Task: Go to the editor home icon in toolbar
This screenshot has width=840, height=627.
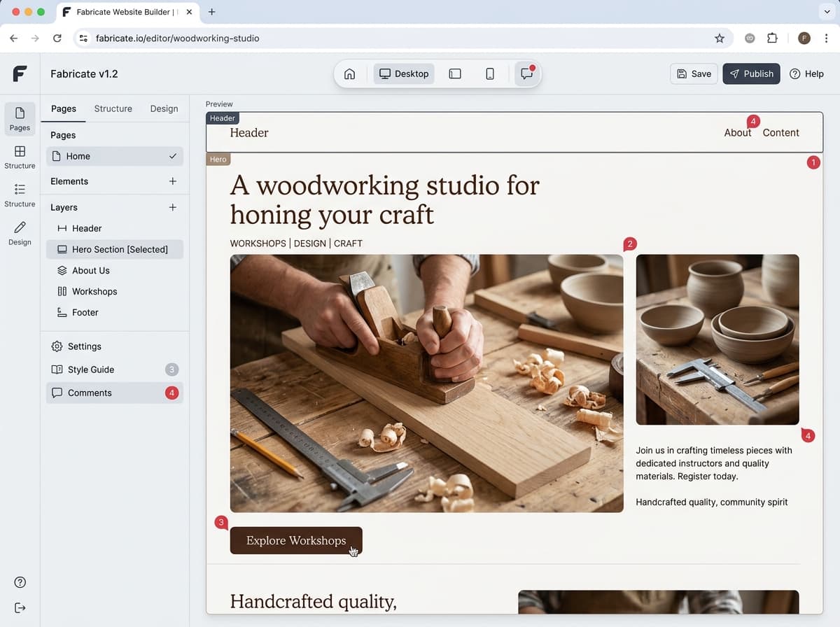Action: click(x=349, y=74)
